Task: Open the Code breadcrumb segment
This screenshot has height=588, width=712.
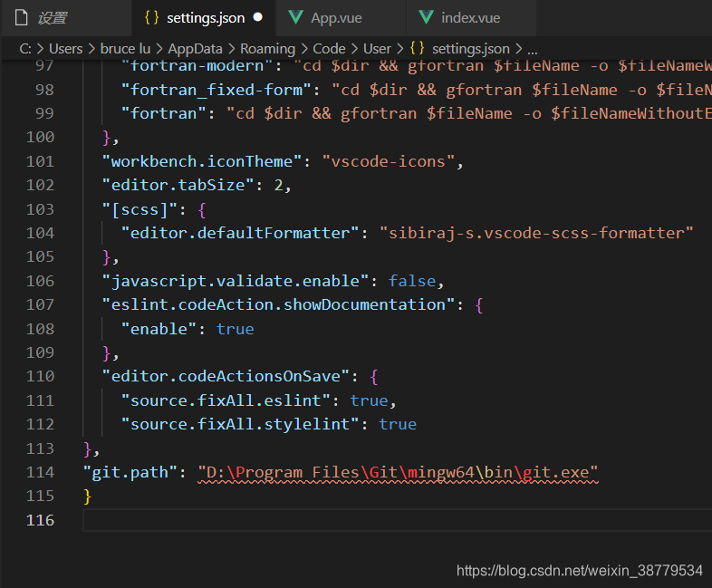Action: [329, 49]
